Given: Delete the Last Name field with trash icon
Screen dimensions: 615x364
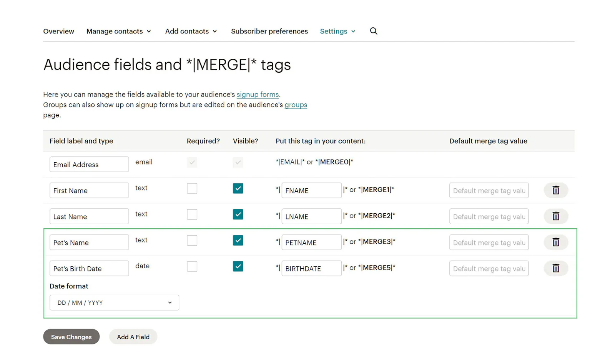Looking at the screenshot, I should (556, 216).
